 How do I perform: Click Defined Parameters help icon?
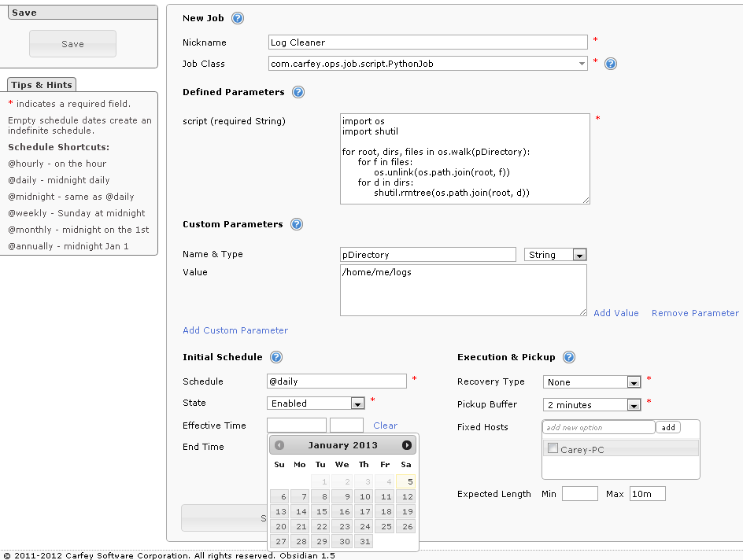[298, 92]
